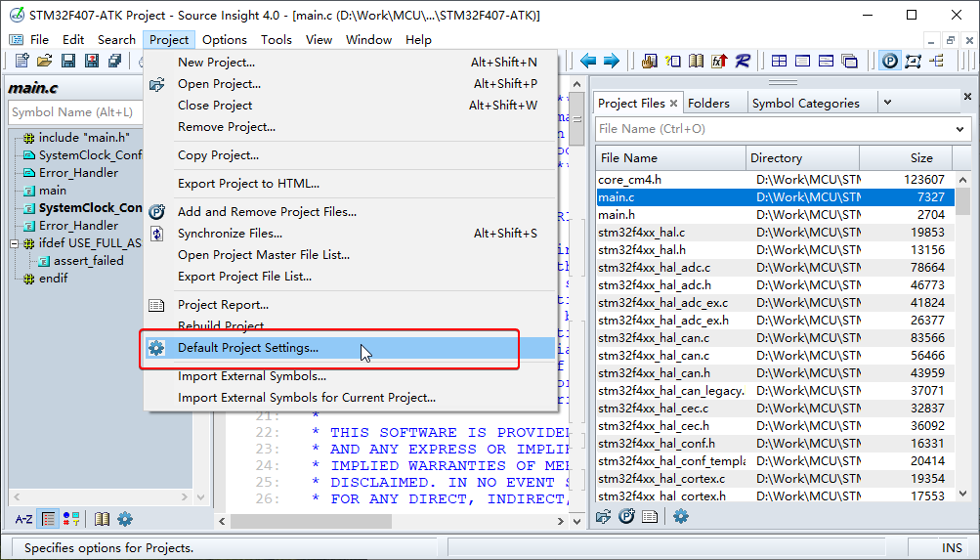980x560 pixels.
Task: Click the sort-by-symbol-type colored icon
Action: coord(72,519)
